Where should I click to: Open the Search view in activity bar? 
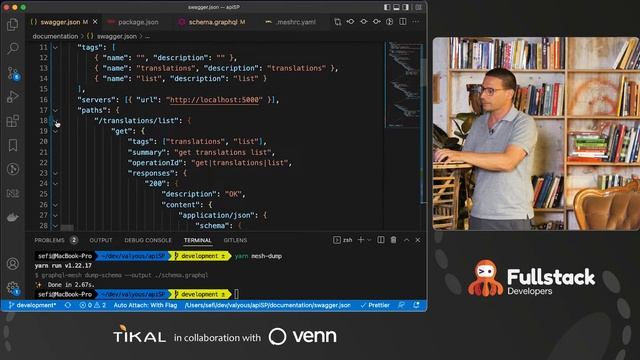point(13,48)
